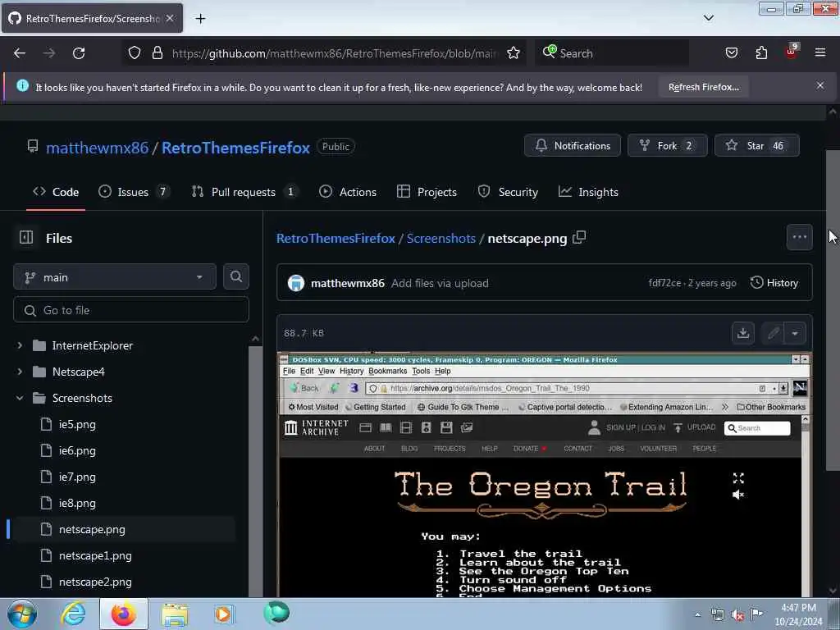Click Screenshots breadcrumb link
Viewport: 840px width, 630px height.
(441, 239)
